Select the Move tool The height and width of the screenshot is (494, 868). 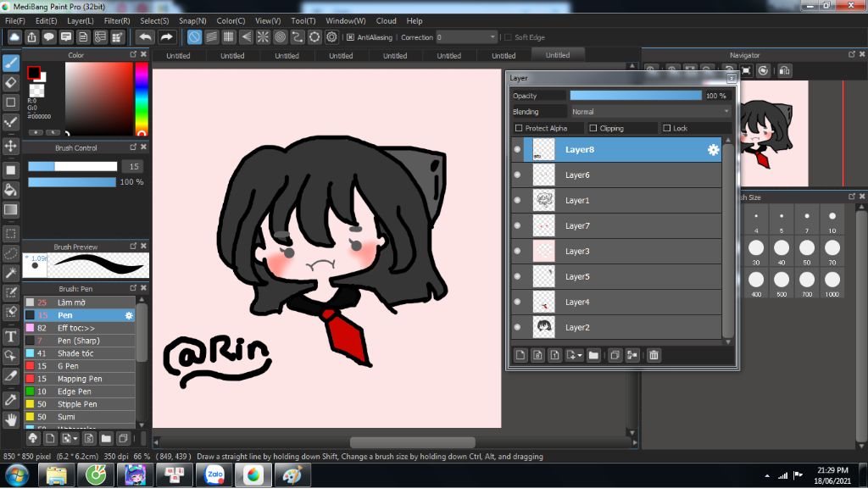tap(11, 146)
